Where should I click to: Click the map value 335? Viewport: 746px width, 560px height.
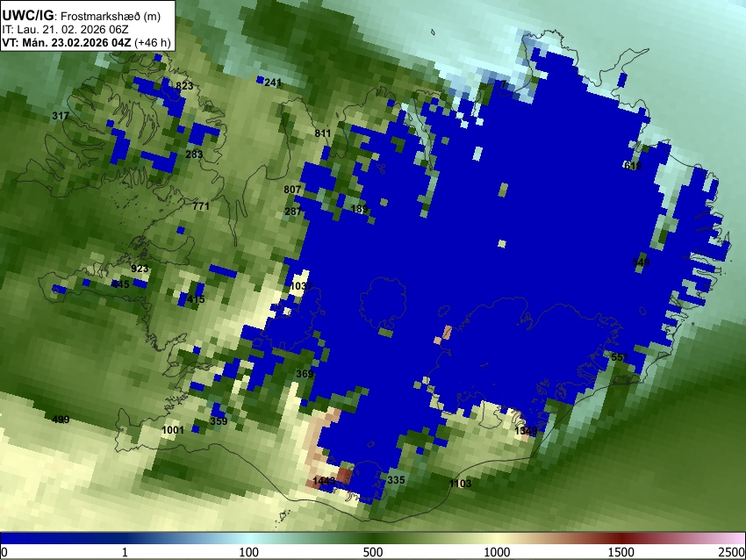click(x=396, y=479)
